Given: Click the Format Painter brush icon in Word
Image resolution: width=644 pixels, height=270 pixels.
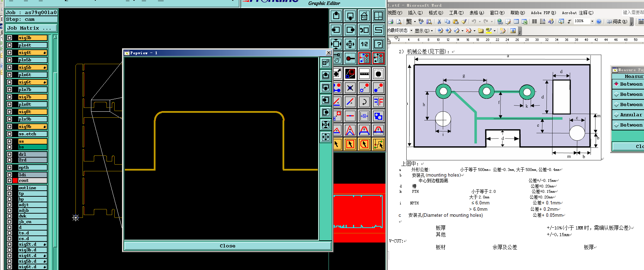Looking at the screenshot, I should coord(464,22).
